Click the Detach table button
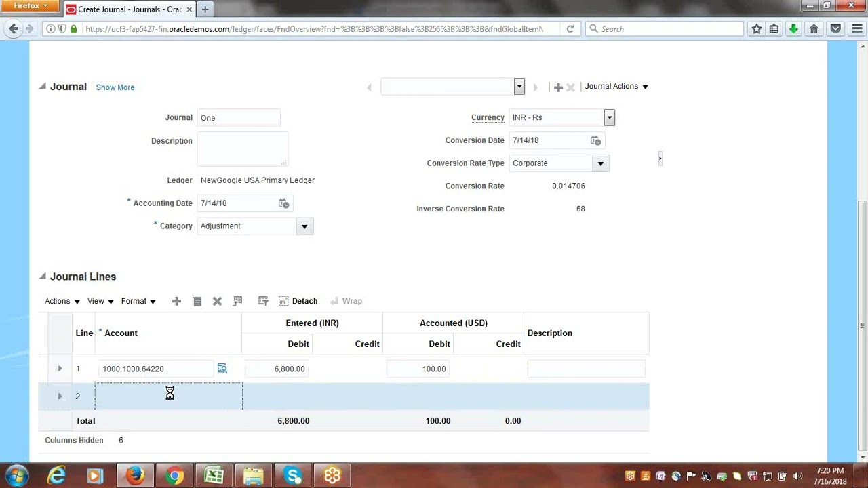868x488 pixels. click(298, 301)
